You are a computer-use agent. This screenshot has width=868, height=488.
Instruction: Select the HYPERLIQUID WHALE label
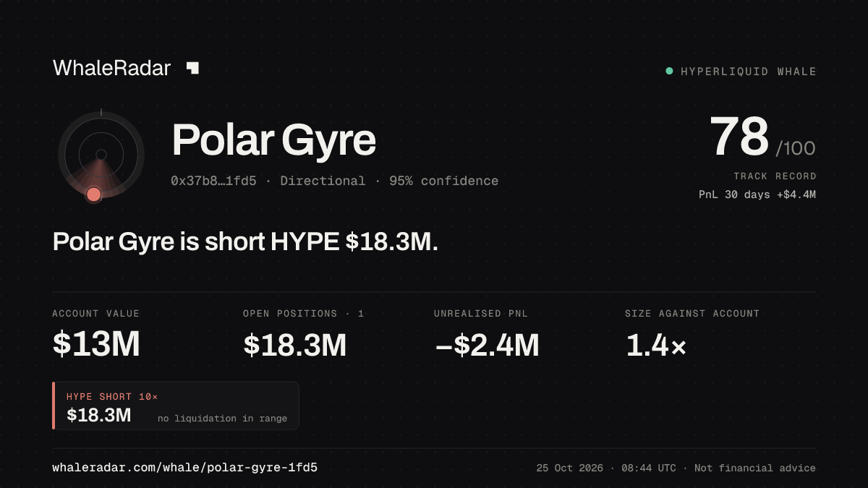749,72
